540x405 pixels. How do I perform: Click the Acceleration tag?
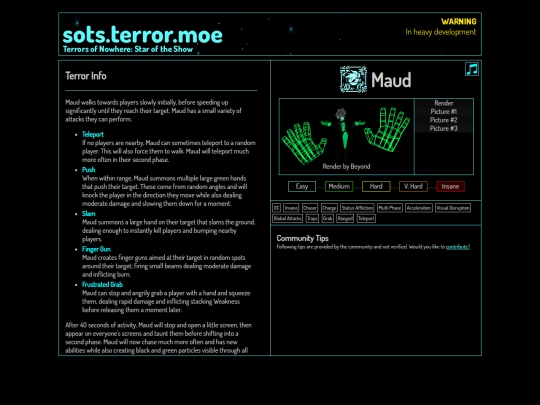point(419,208)
